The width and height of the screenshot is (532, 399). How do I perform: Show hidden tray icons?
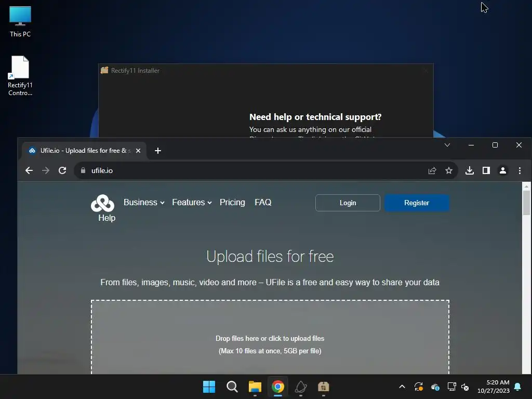402,387
